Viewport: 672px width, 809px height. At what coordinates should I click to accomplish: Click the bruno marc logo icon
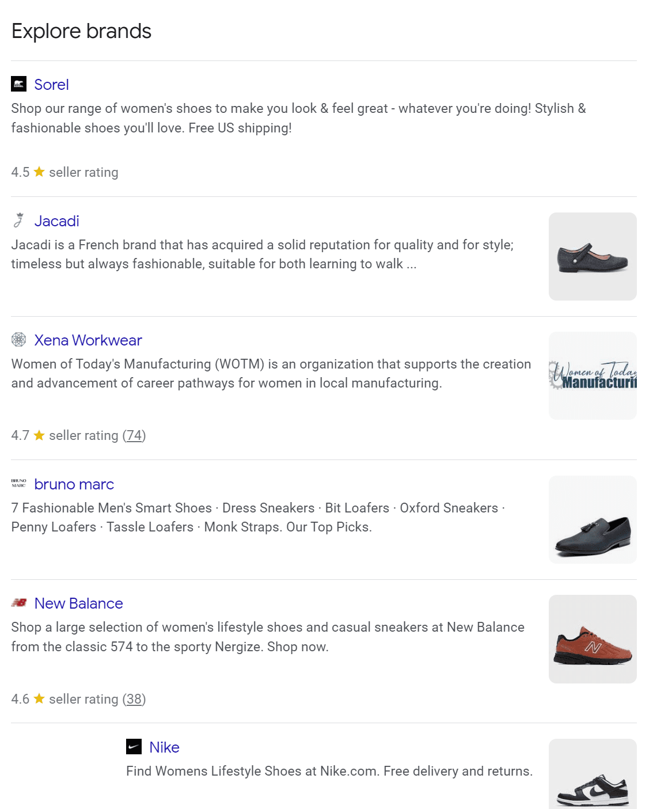20,484
